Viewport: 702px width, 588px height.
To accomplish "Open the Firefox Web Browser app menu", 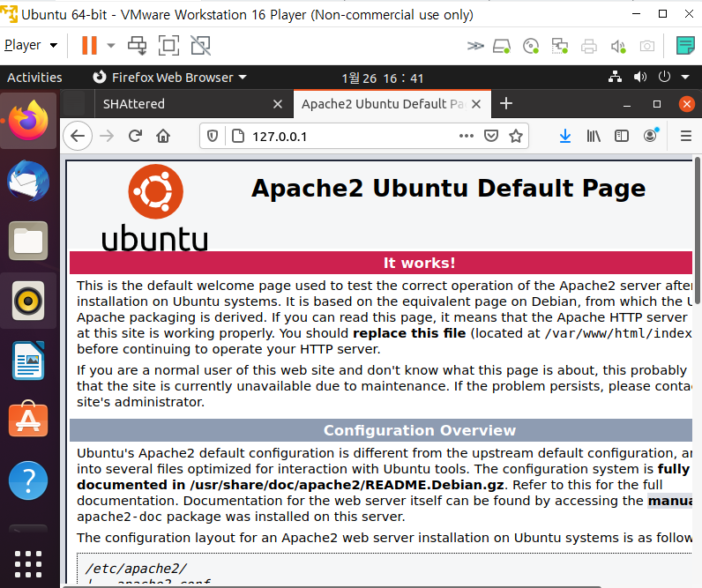I will (x=169, y=78).
